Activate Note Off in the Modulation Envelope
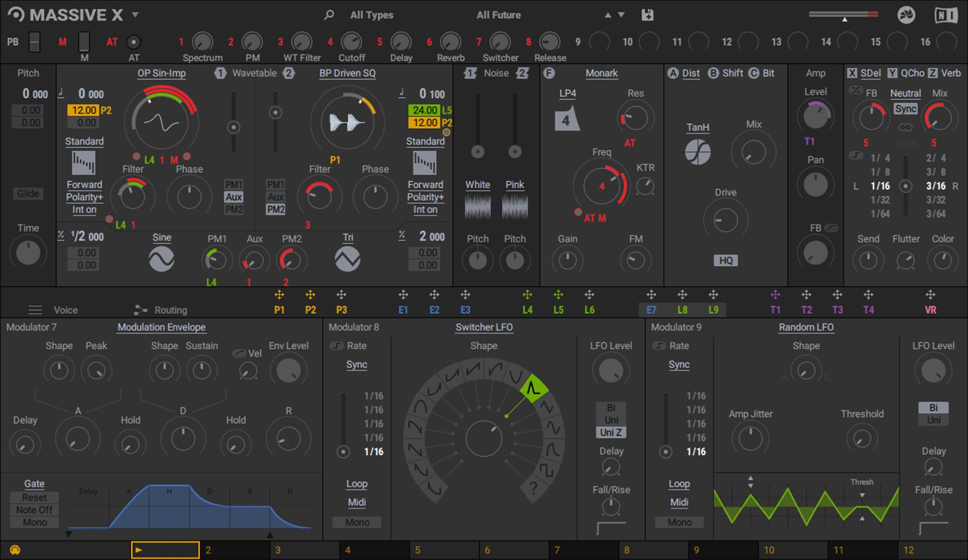Screen dimensions: 968x560 (x=34, y=510)
